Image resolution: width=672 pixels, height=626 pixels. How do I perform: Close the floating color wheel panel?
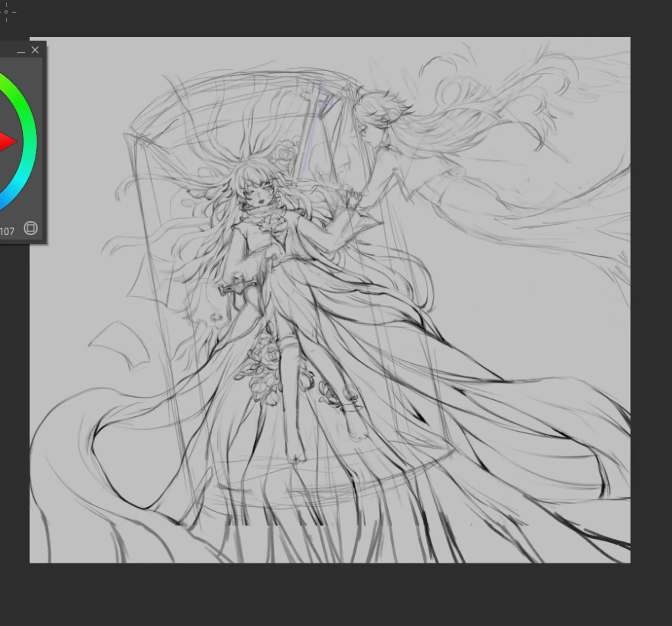(35, 50)
